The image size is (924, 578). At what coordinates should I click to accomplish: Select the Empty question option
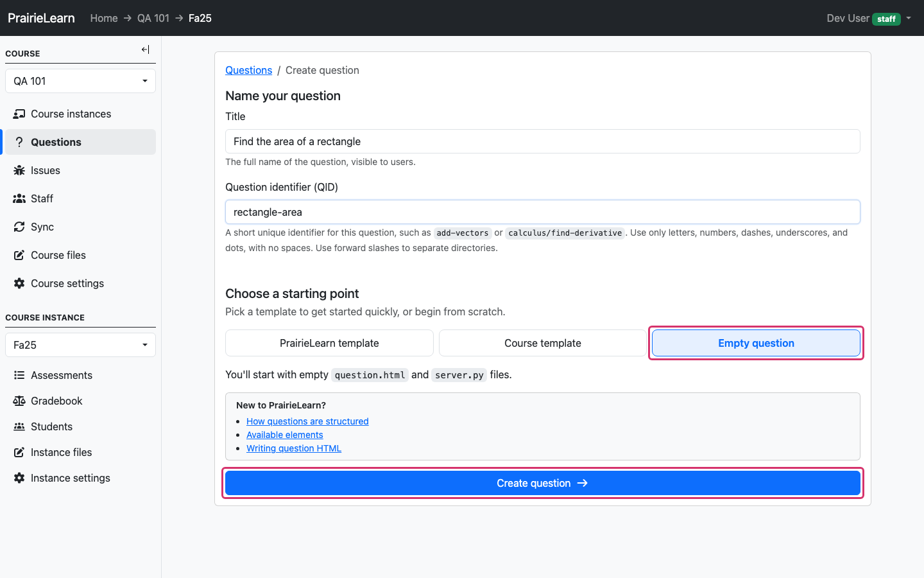(x=756, y=343)
